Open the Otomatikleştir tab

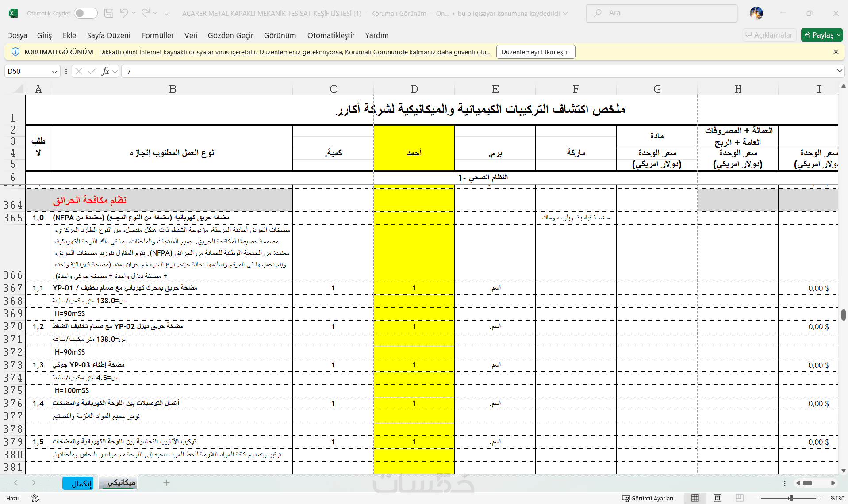tap(331, 35)
